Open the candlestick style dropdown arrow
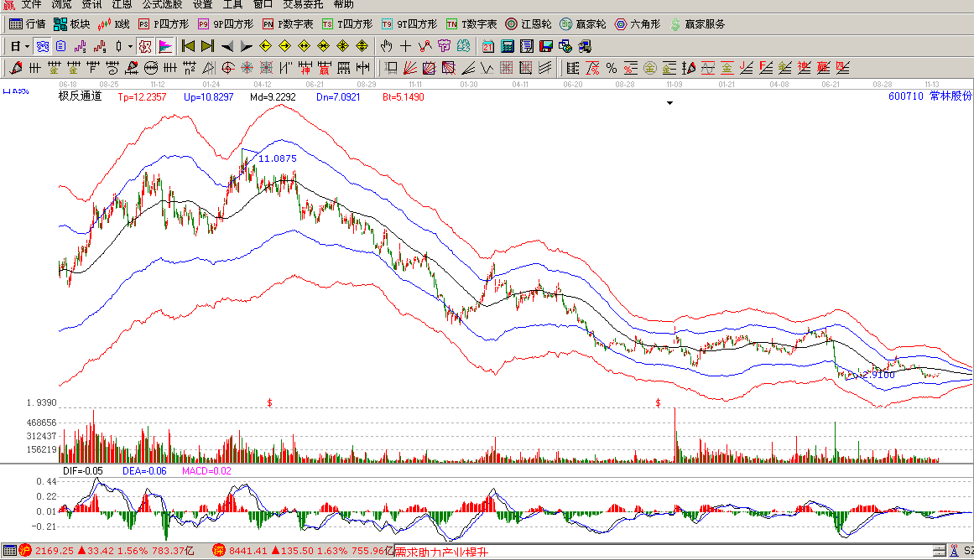This screenshot has height=560, width=974. pos(128,45)
